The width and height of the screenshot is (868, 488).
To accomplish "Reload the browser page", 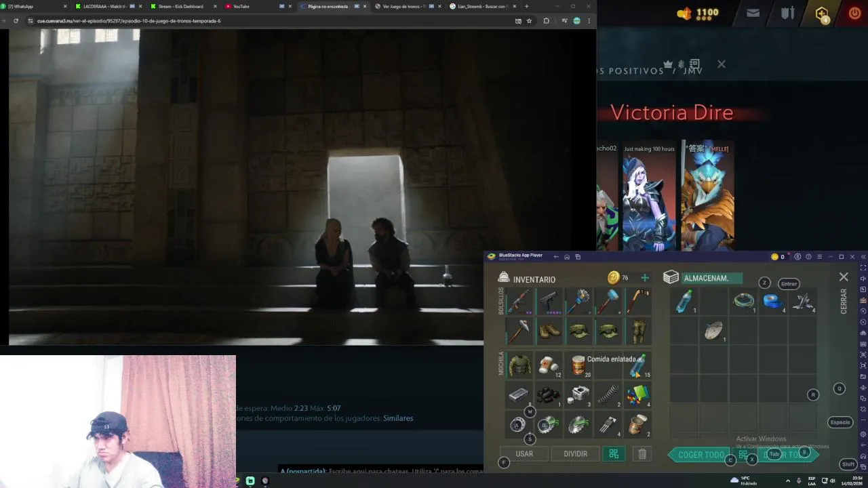I will click(16, 21).
